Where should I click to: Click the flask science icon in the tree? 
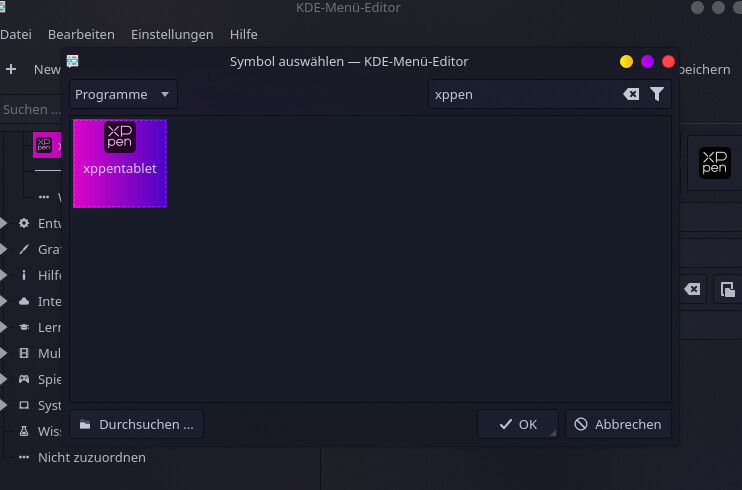tap(24, 431)
